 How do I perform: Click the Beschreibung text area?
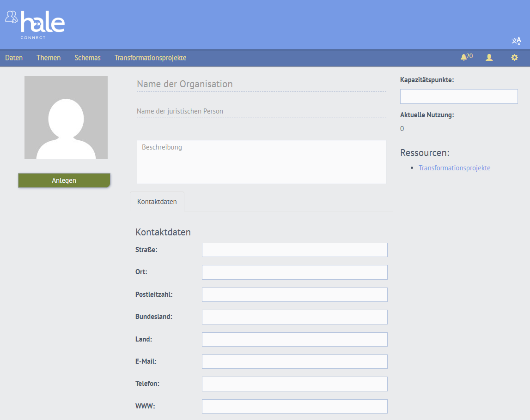click(x=261, y=162)
